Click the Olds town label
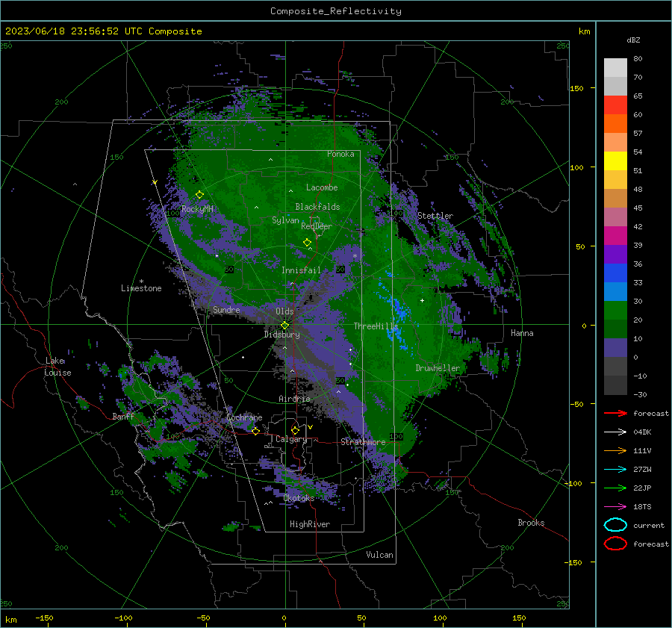672x628 pixels. pos(284,311)
